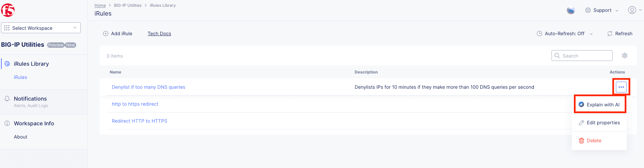Click the F5 logo icon

[8, 10]
